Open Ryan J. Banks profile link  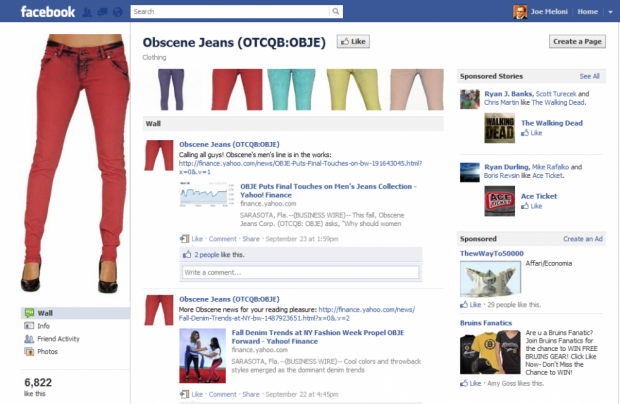(x=508, y=94)
